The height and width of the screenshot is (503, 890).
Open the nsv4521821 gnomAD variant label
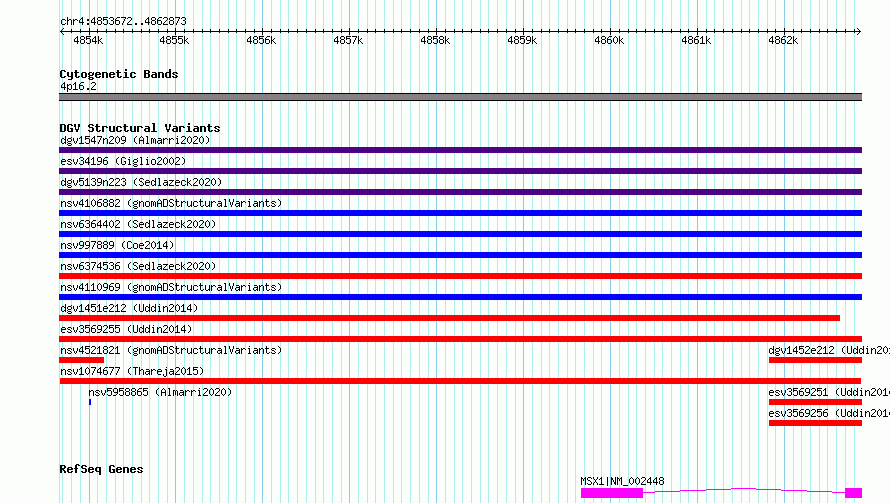point(171,350)
